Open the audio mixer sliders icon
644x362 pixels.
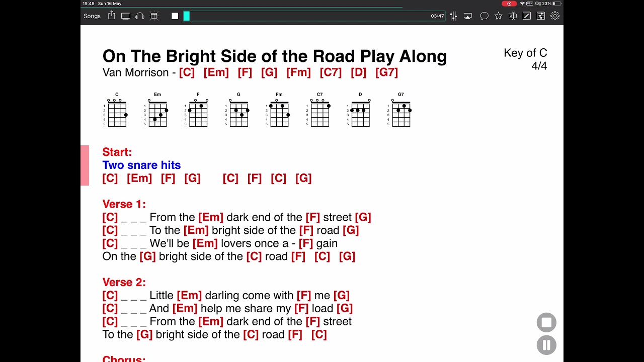[454, 16]
